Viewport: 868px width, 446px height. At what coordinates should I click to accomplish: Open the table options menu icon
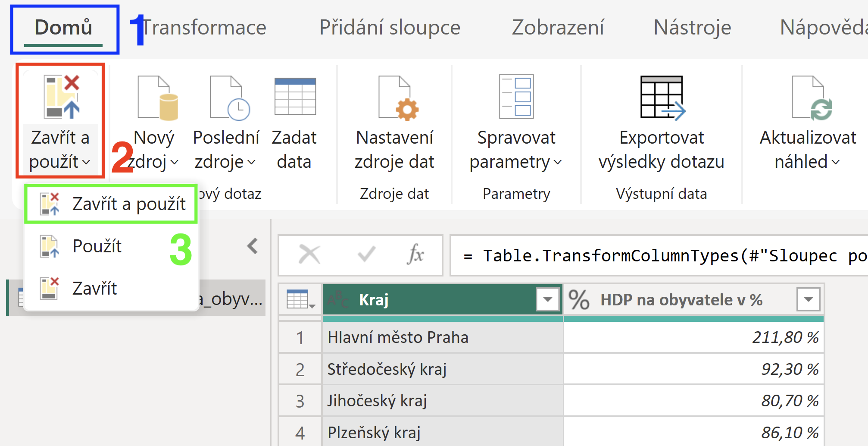[x=300, y=299]
